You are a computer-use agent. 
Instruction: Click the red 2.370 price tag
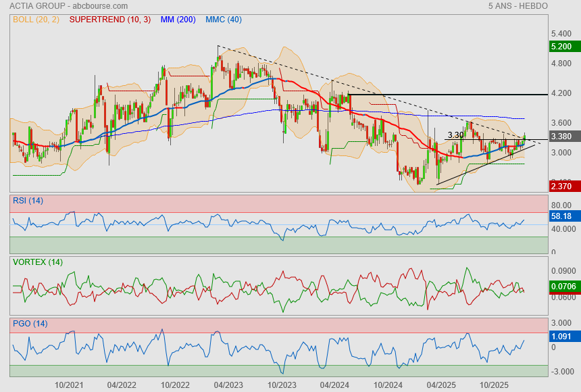565,186
